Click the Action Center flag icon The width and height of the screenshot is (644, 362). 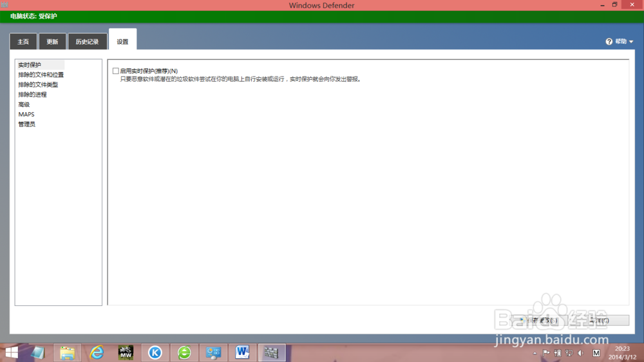pos(546,353)
